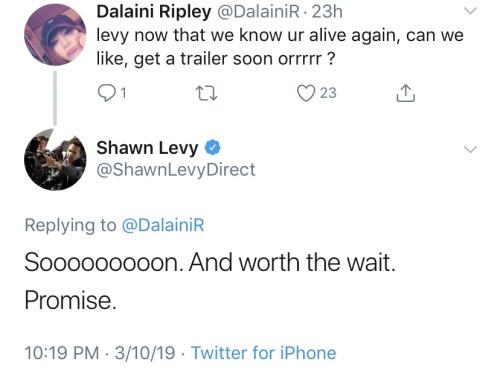
Task: Click the 10:19 PM 3/10/19 timestamp
Action: tap(100, 353)
